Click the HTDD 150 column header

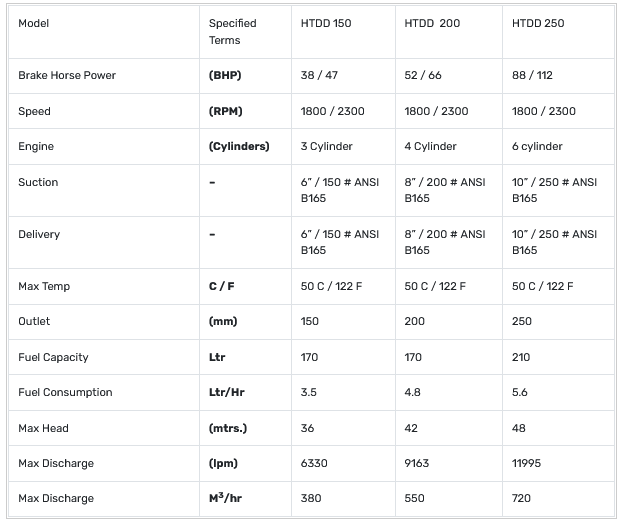click(x=327, y=23)
